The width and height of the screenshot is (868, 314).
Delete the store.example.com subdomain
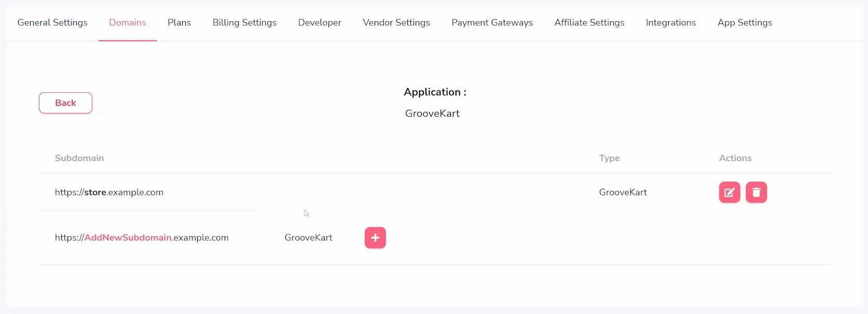tap(756, 192)
